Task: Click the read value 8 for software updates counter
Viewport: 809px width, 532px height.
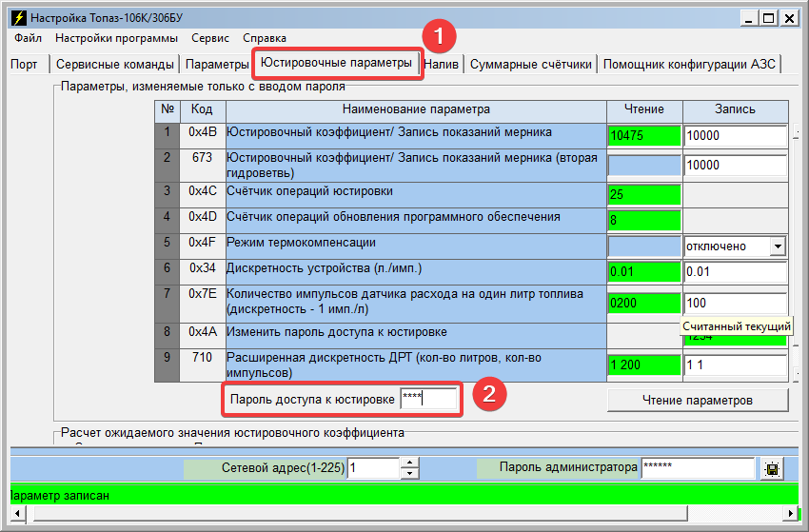Action: 644,221
